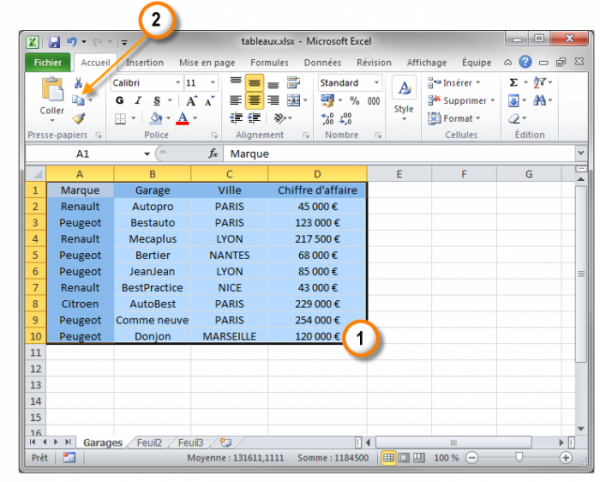This screenshot has height=482, width=600.
Task: Increase font size with large A icon
Action: [x=191, y=101]
